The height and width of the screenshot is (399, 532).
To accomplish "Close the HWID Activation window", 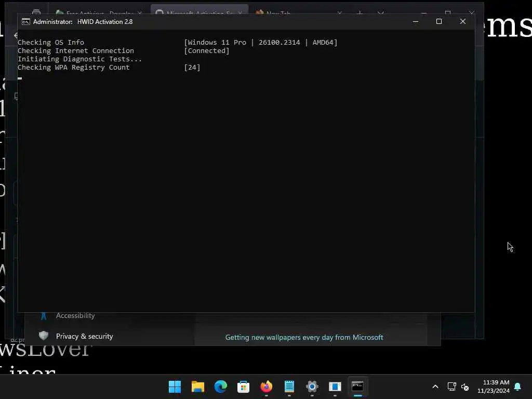I will click(x=463, y=22).
